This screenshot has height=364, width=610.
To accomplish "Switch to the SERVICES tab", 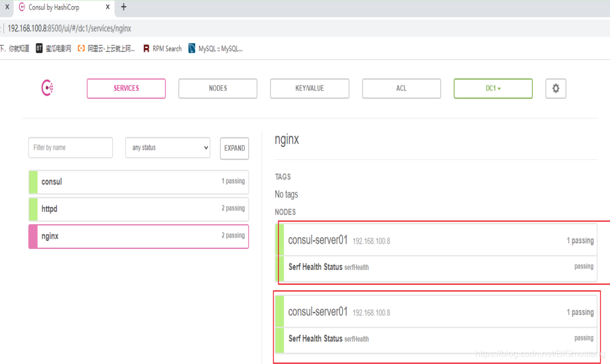I will [126, 88].
